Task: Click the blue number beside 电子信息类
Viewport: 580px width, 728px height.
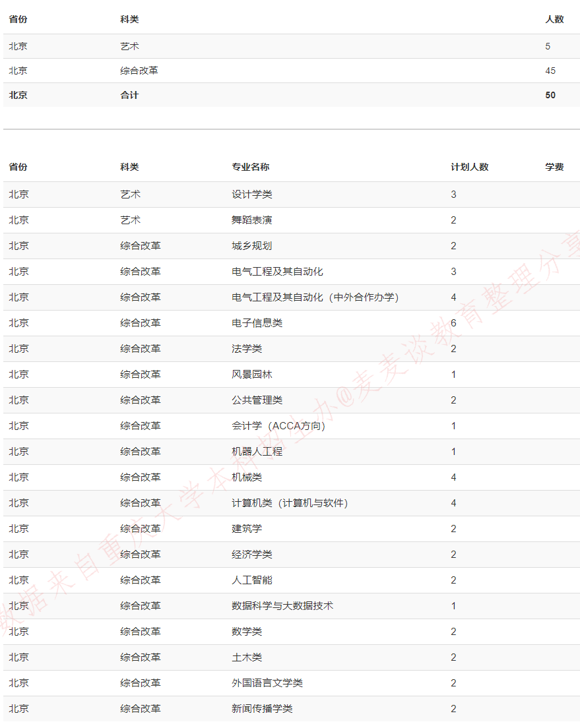Action: click(453, 323)
